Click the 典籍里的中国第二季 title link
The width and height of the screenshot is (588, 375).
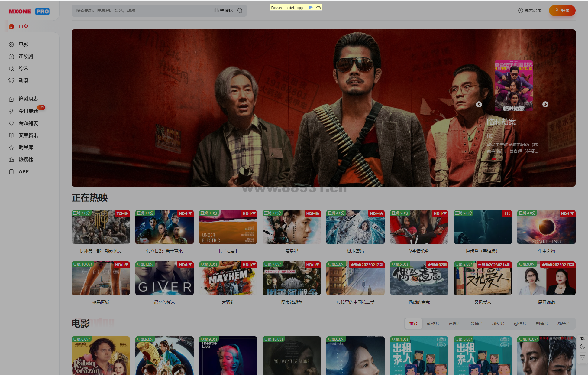(x=355, y=302)
